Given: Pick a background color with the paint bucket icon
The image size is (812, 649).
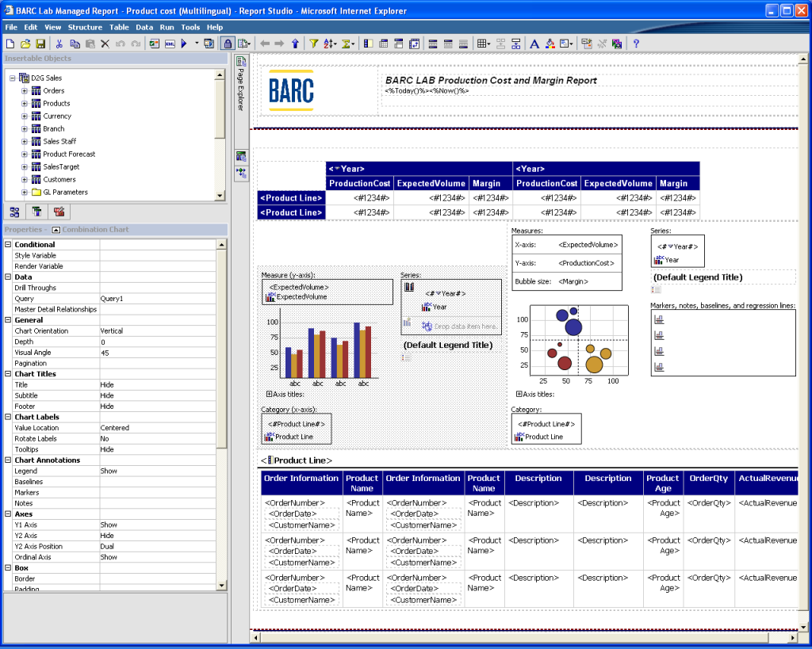Looking at the screenshot, I should point(550,44).
